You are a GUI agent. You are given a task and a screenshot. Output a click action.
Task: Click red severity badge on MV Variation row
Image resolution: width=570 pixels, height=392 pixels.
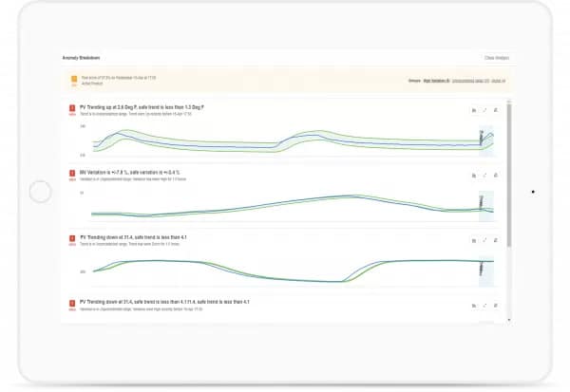71,175
